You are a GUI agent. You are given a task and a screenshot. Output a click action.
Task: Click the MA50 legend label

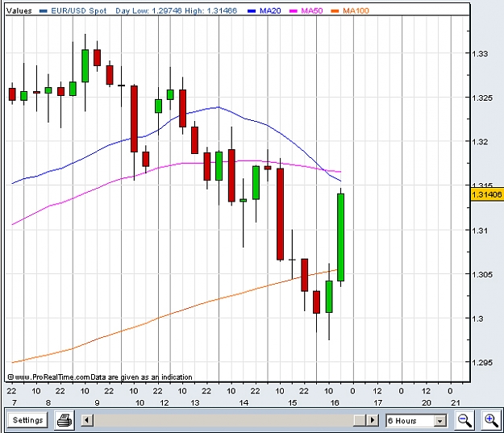pyautogui.click(x=312, y=10)
